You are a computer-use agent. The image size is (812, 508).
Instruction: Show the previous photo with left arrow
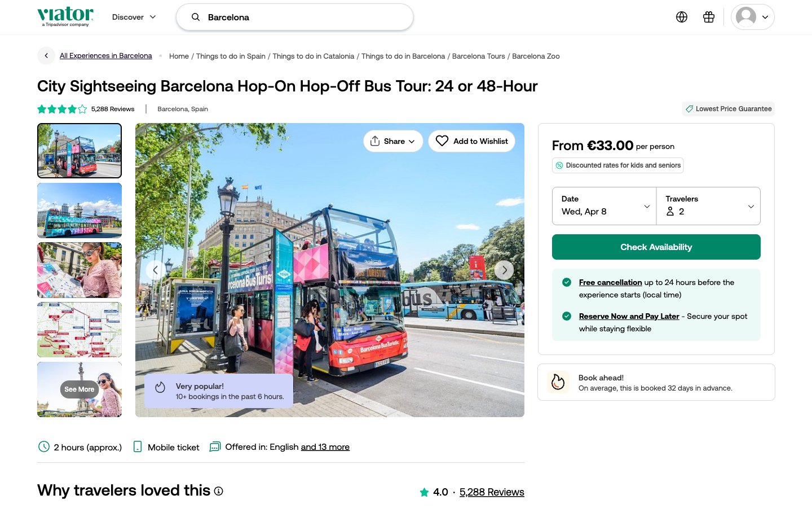(x=156, y=270)
